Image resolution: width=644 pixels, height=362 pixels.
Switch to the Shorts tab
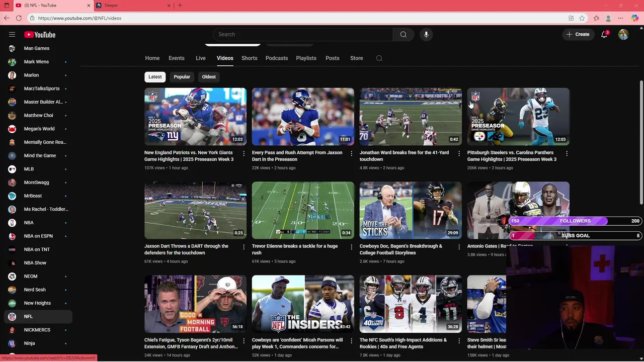click(250, 58)
